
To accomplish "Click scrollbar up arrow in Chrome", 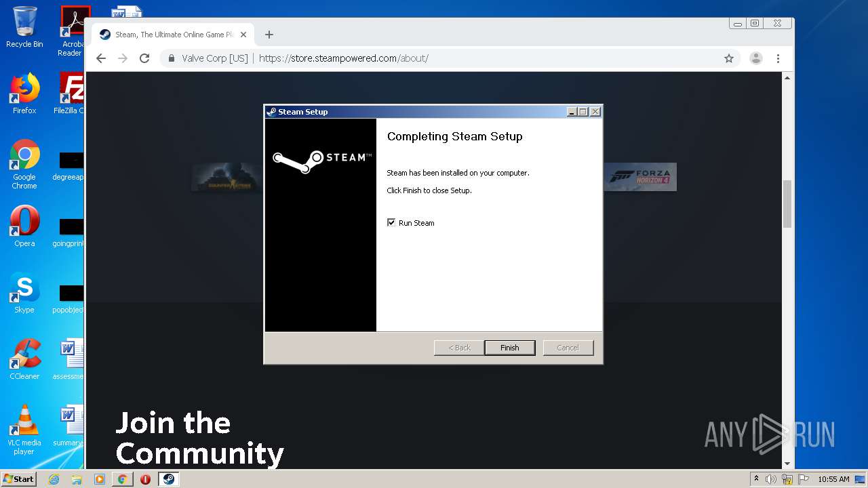I will coord(787,78).
